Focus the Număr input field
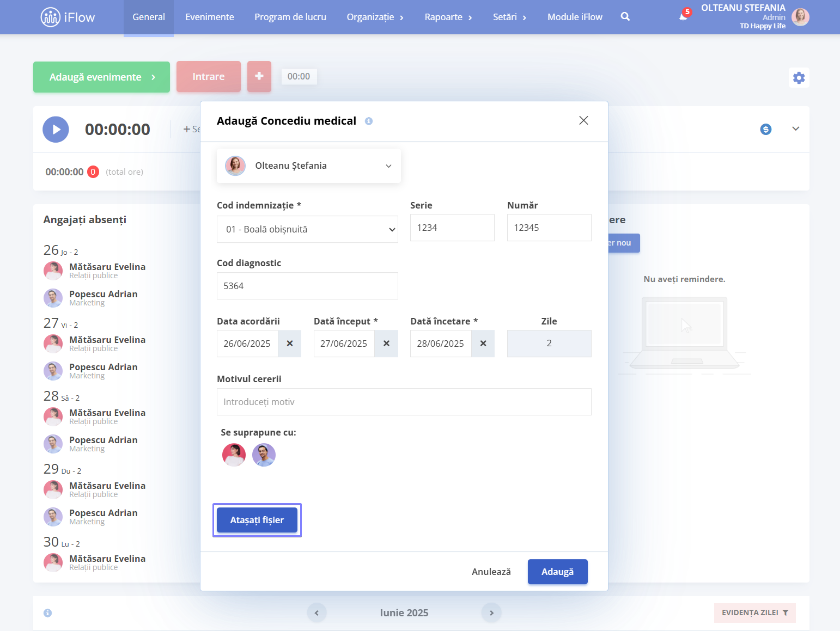 tap(549, 228)
